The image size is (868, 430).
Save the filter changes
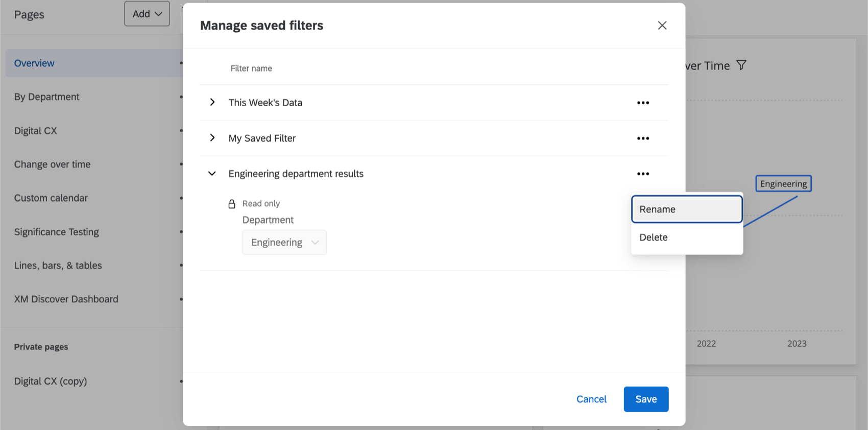(x=646, y=399)
